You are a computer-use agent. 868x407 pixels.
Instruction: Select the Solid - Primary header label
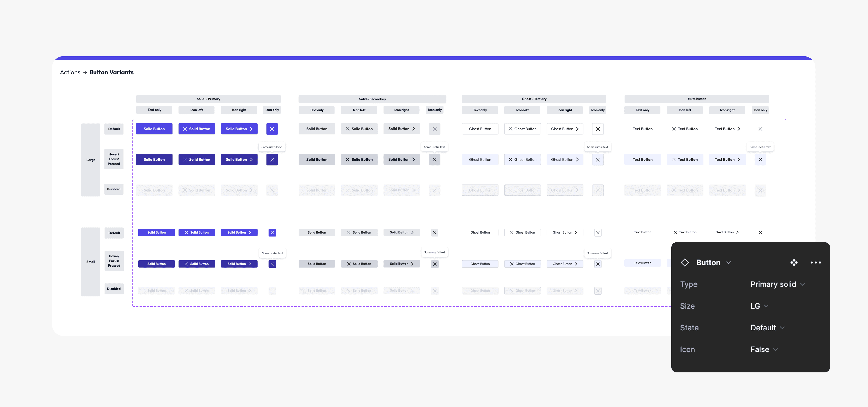[208, 99]
